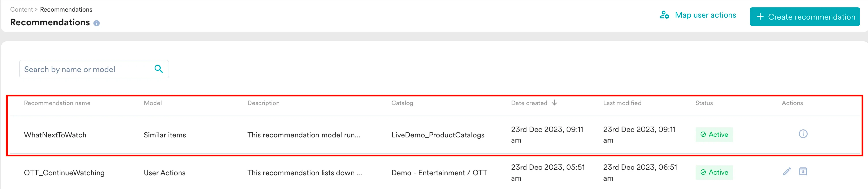Image resolution: width=868 pixels, height=189 pixels.
Task: Archive OTT_ContinueWatching recommendation icon
Action: point(803,171)
